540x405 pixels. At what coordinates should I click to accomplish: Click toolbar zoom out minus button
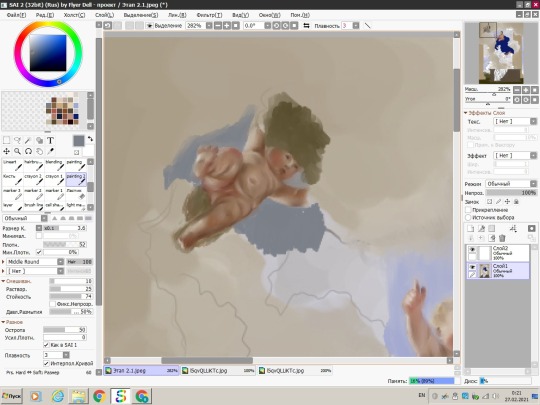tap(218, 25)
